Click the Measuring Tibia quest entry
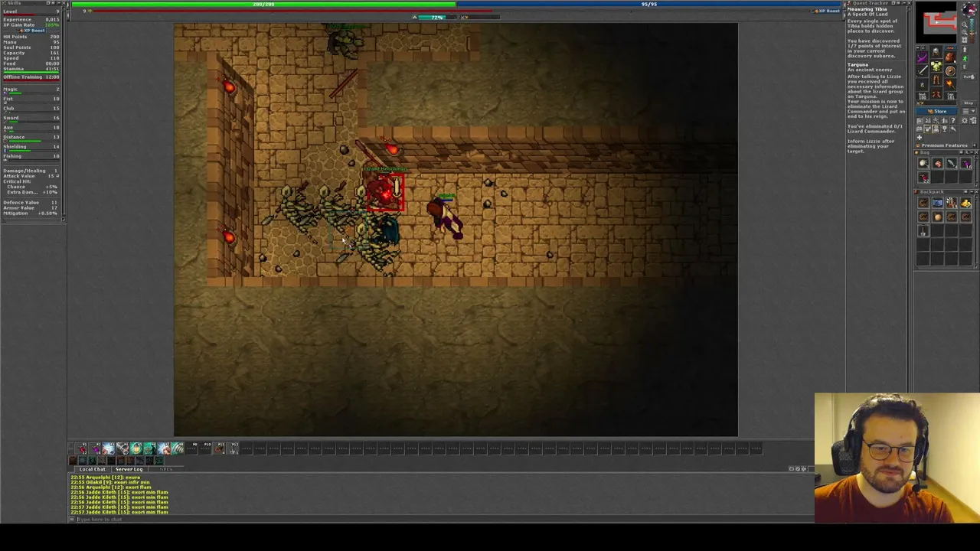980x551 pixels. 867,9
